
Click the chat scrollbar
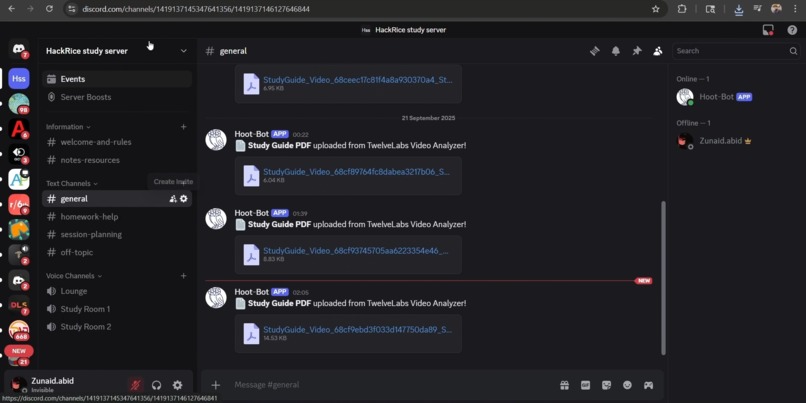pos(663,278)
